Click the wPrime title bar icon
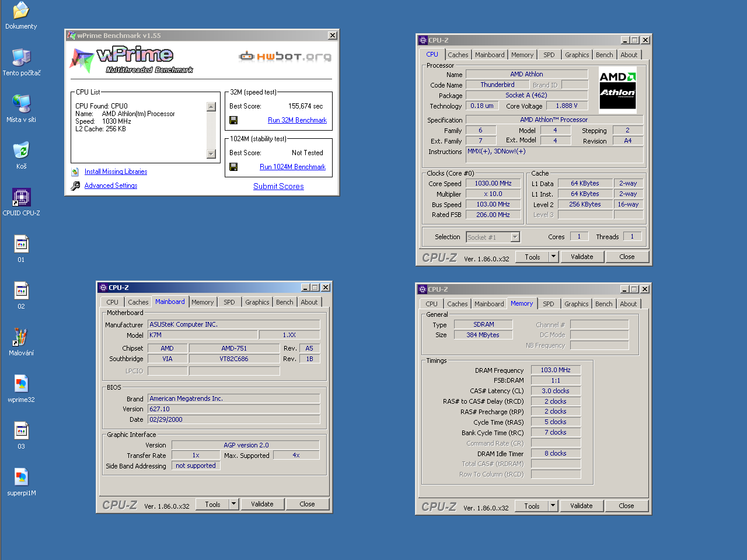Screen dimensions: 747x560 tap(72, 36)
